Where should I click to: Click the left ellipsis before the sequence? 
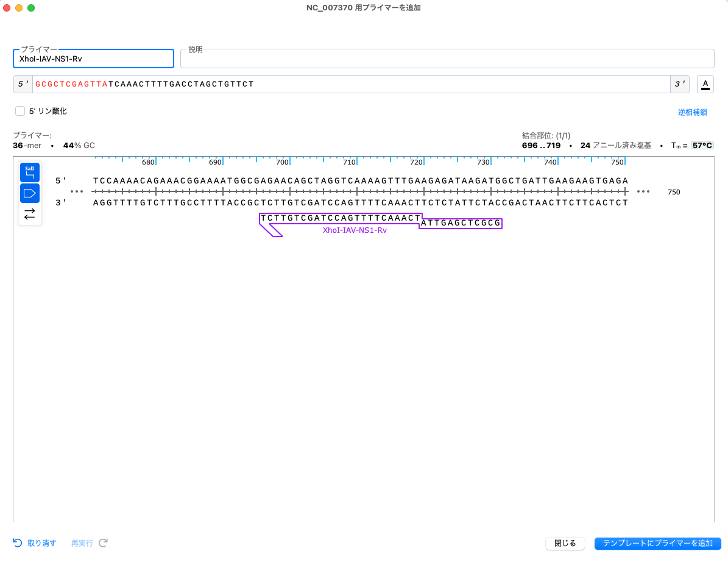(77, 191)
